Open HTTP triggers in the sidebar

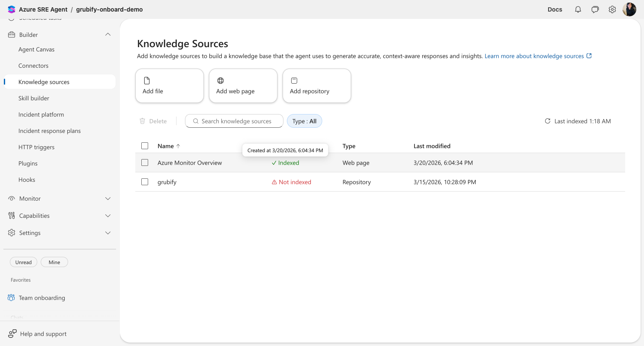click(36, 147)
